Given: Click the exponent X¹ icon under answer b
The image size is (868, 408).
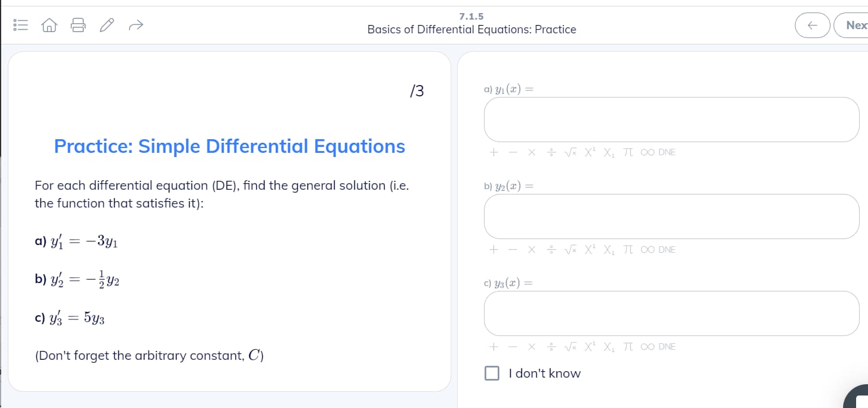Looking at the screenshot, I should pyautogui.click(x=589, y=249).
